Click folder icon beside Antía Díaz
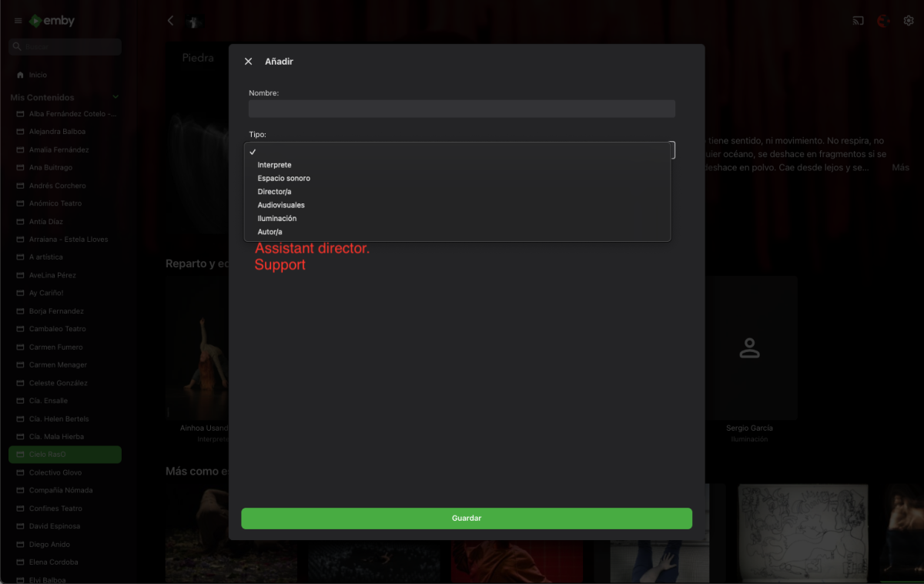924x584 pixels. (21, 222)
